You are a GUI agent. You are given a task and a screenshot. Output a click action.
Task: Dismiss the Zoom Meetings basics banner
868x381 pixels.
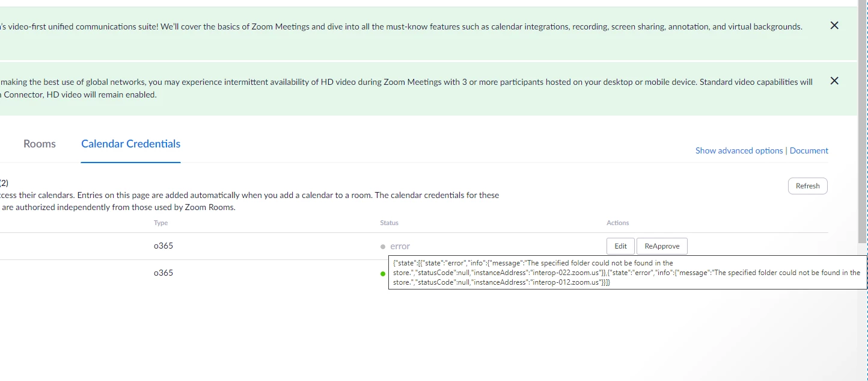pyautogui.click(x=834, y=25)
